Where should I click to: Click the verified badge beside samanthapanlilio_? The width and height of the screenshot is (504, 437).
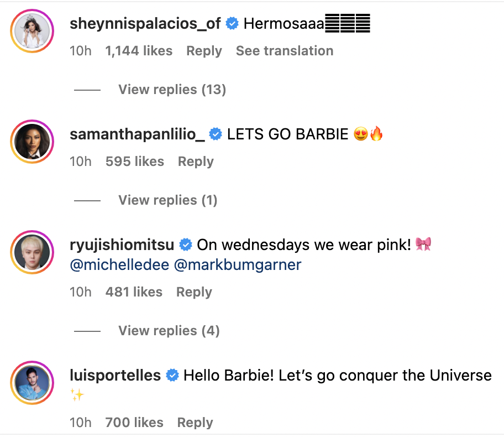(x=216, y=133)
